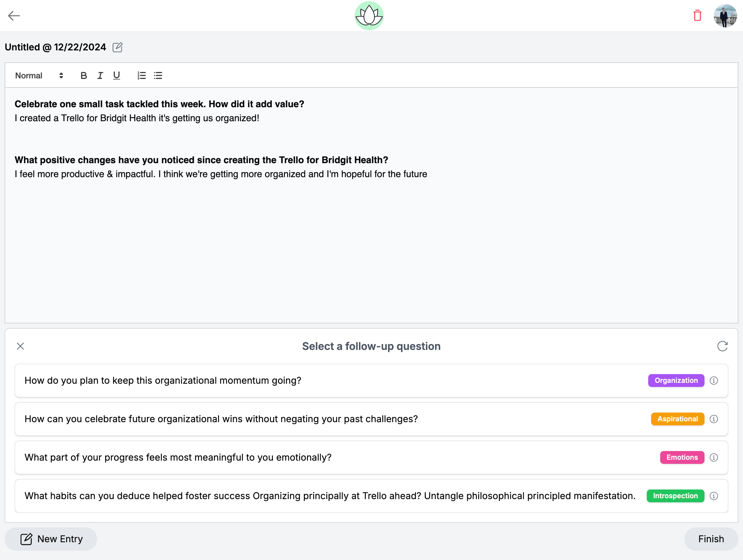Insert a bulleted list
The width and height of the screenshot is (743, 560).
[158, 75]
